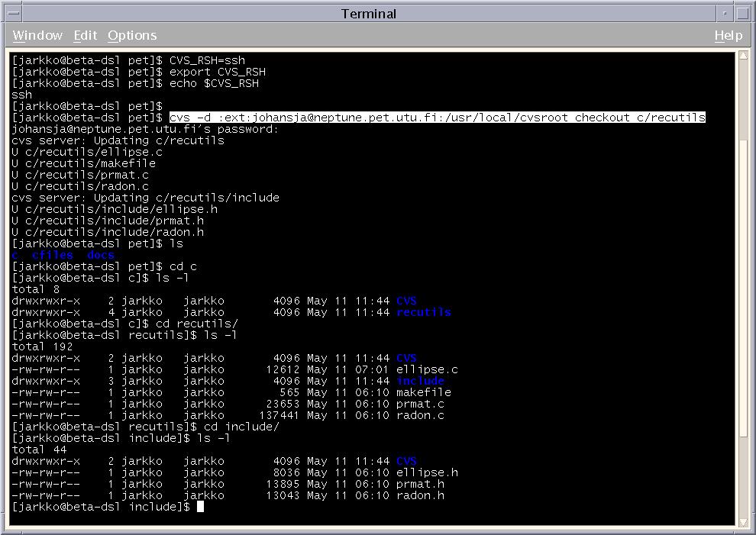Click the scrollbar up arrow
The width and height of the screenshot is (756, 535).
click(x=743, y=56)
